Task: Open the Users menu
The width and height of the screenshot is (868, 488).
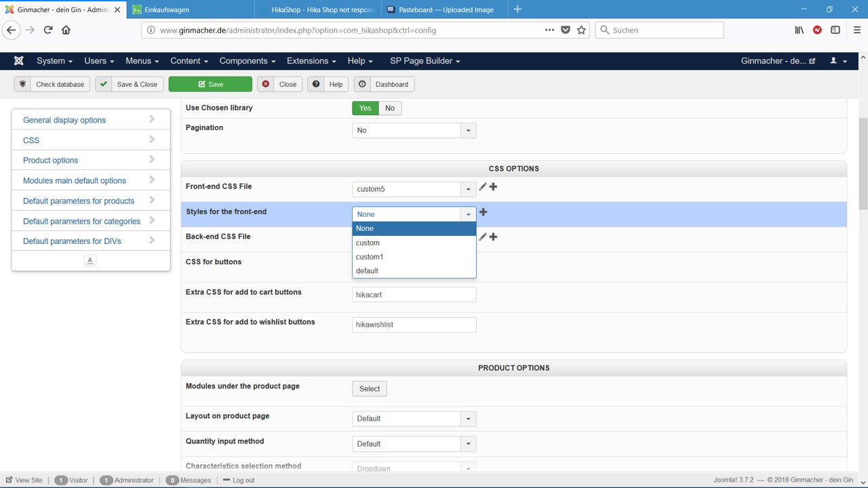Action: (x=99, y=61)
